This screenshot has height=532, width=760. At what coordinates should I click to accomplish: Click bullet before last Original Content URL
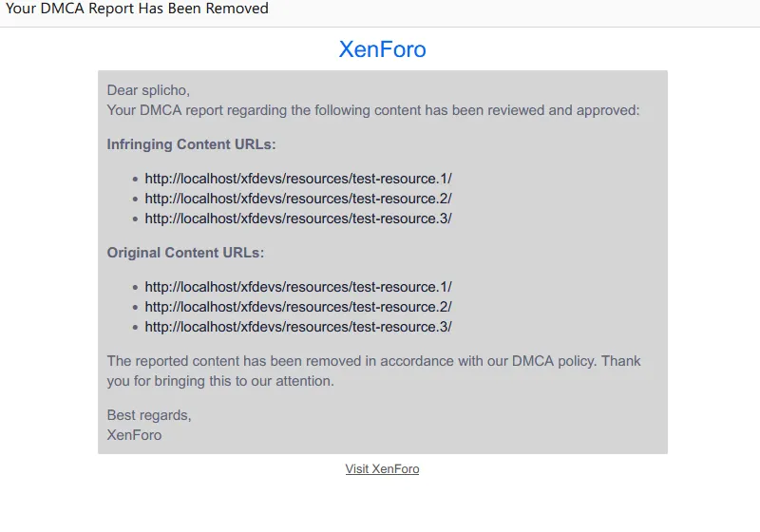(136, 328)
